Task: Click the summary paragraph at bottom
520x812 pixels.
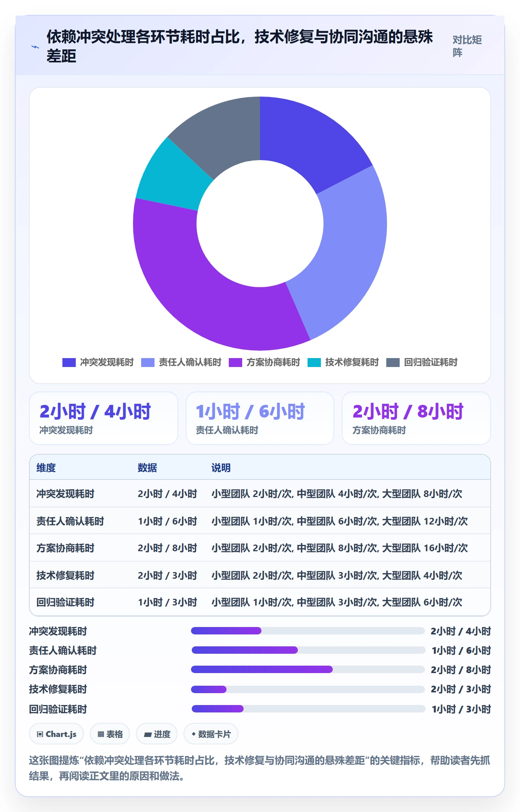Action: click(260, 768)
